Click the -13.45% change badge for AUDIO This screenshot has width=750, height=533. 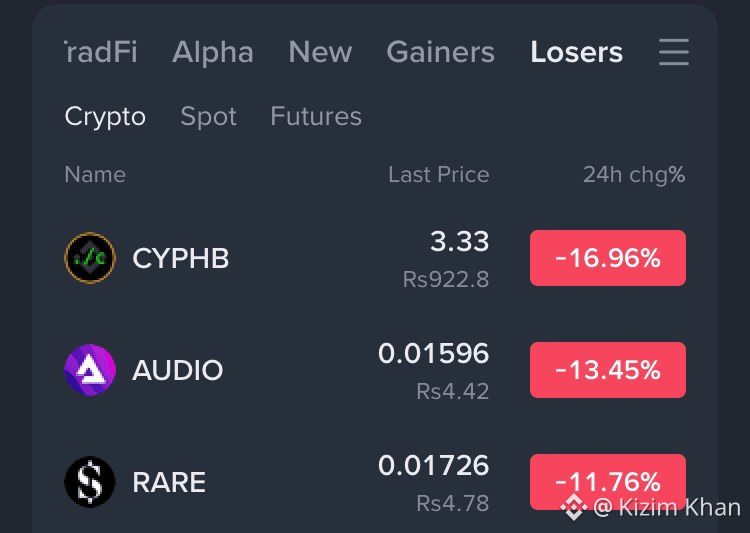pyautogui.click(x=607, y=370)
